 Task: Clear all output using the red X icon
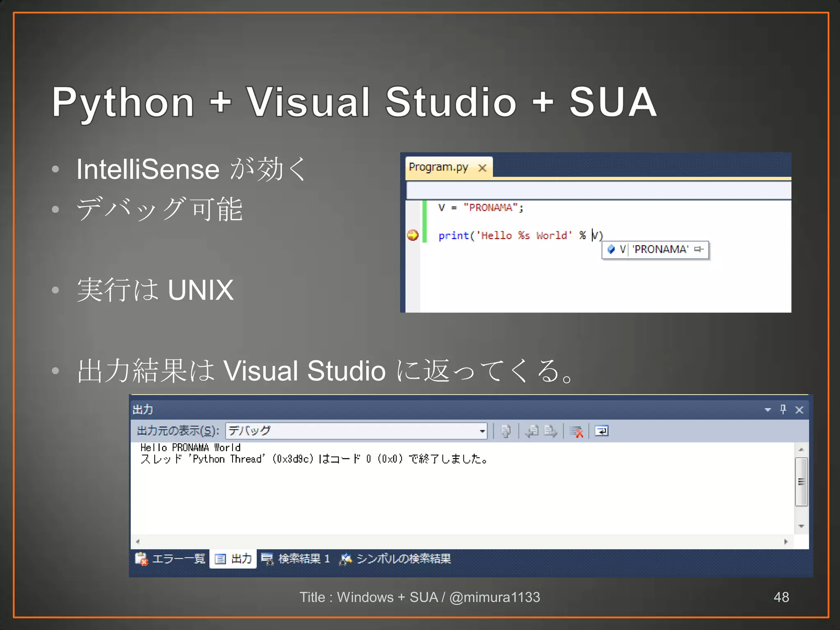(576, 431)
